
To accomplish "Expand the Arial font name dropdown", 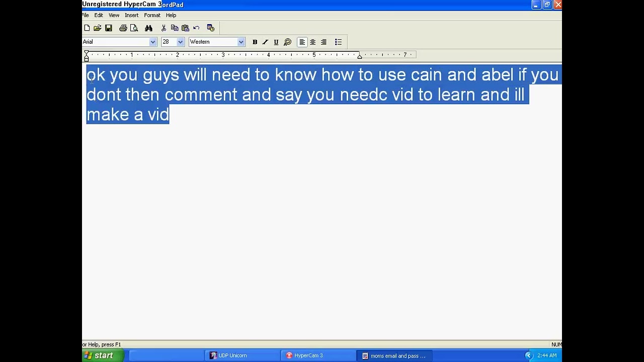I will [153, 42].
